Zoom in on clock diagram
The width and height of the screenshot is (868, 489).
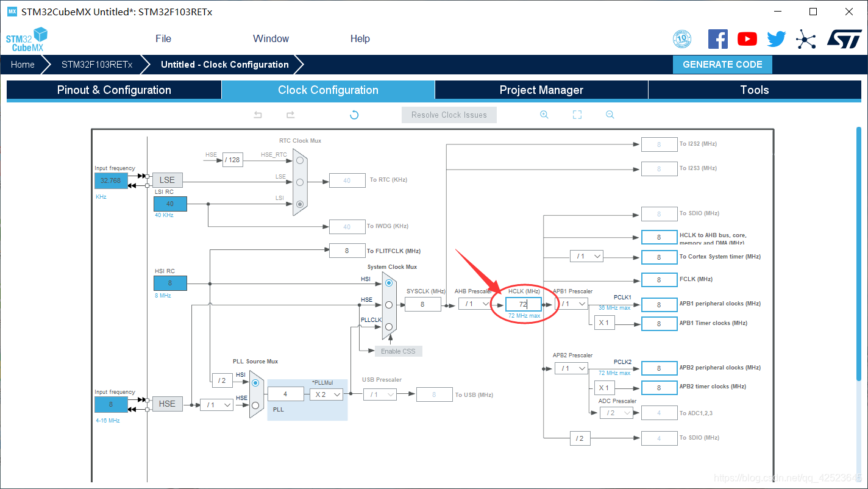click(x=544, y=115)
